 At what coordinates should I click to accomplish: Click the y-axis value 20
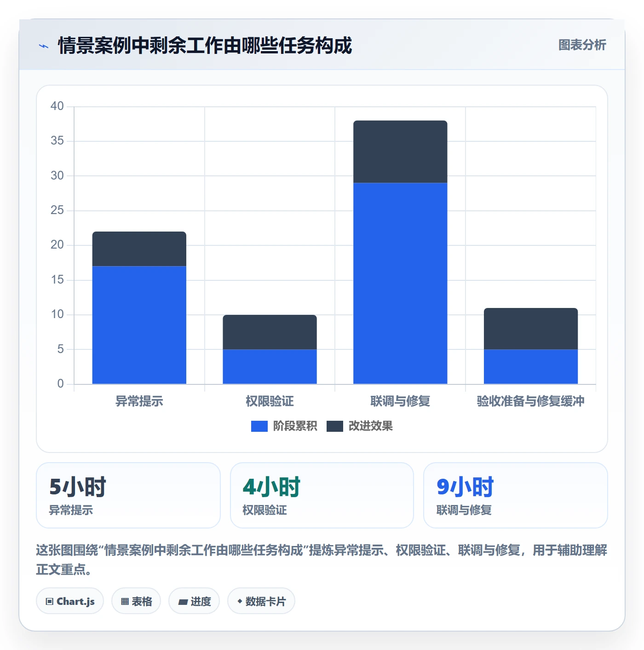click(57, 245)
